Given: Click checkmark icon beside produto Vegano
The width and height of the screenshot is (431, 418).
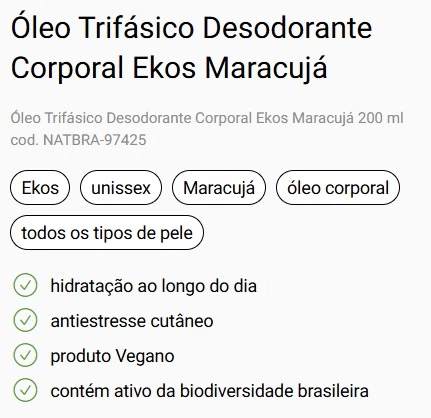Looking at the screenshot, I should coord(25,355).
